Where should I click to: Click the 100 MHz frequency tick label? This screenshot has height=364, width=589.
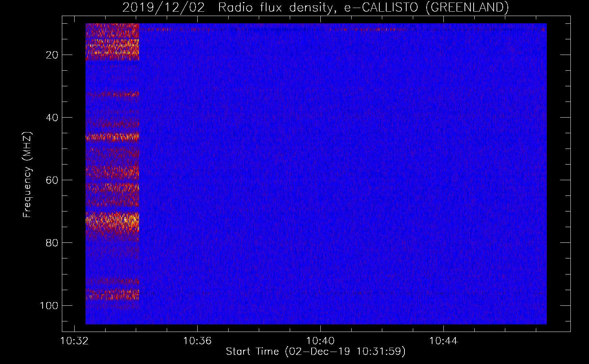pos(49,305)
